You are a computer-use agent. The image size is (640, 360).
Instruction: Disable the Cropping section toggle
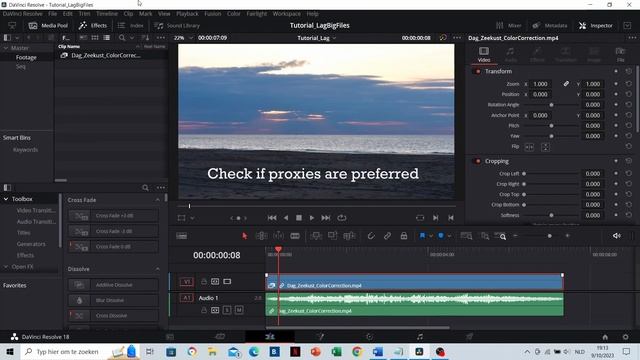pyautogui.click(x=478, y=161)
